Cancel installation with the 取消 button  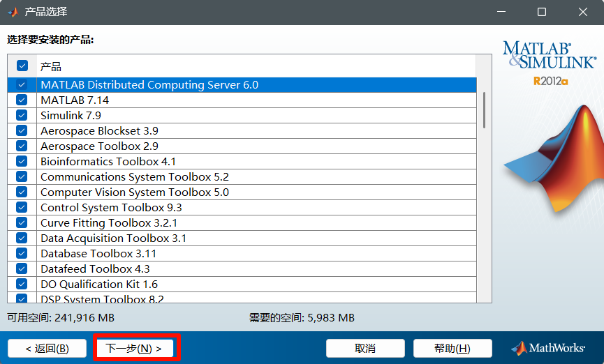[x=365, y=349]
